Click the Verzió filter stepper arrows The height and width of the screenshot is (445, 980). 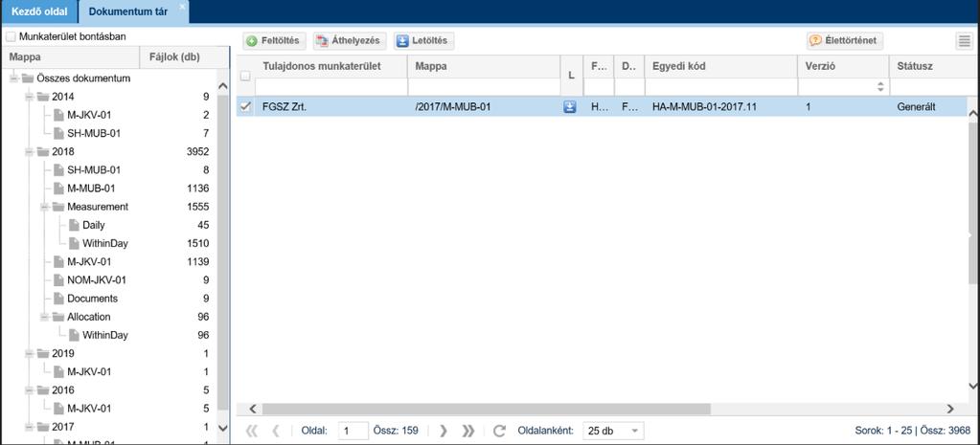(880, 87)
